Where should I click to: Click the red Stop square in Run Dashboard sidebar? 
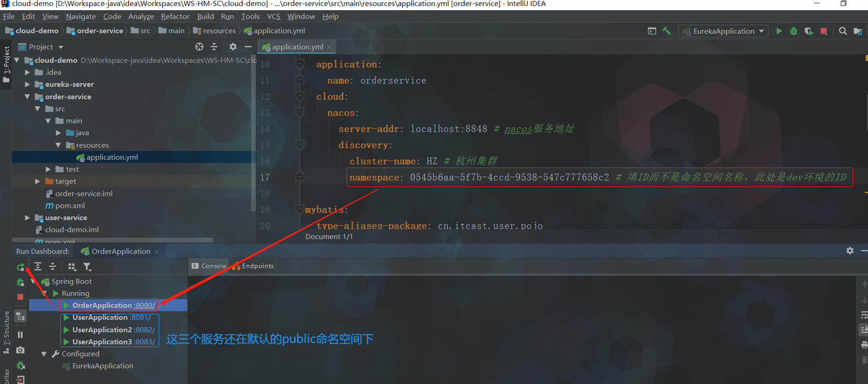tap(20, 297)
